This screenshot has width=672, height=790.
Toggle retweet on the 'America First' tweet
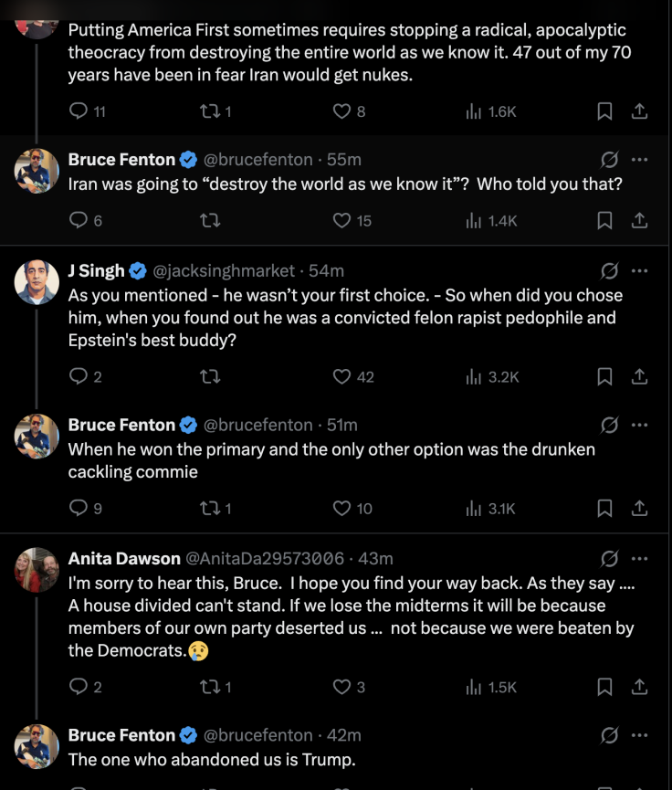207,111
